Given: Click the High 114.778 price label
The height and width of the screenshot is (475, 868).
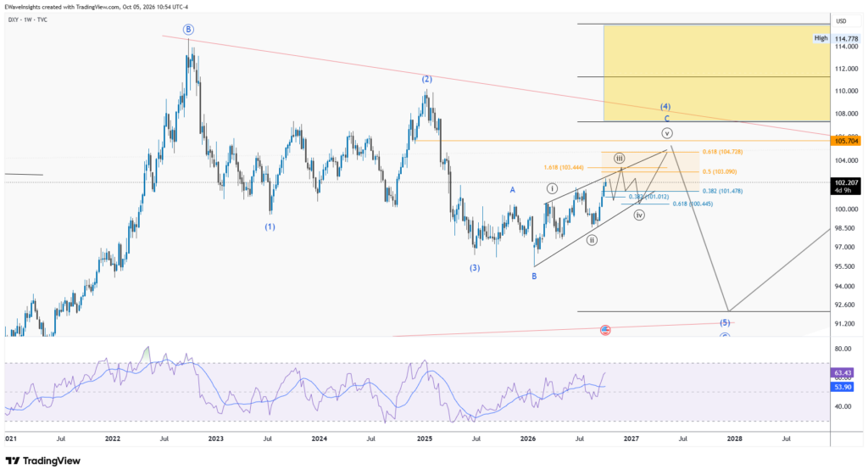Looking at the screenshot, I should 837,38.
